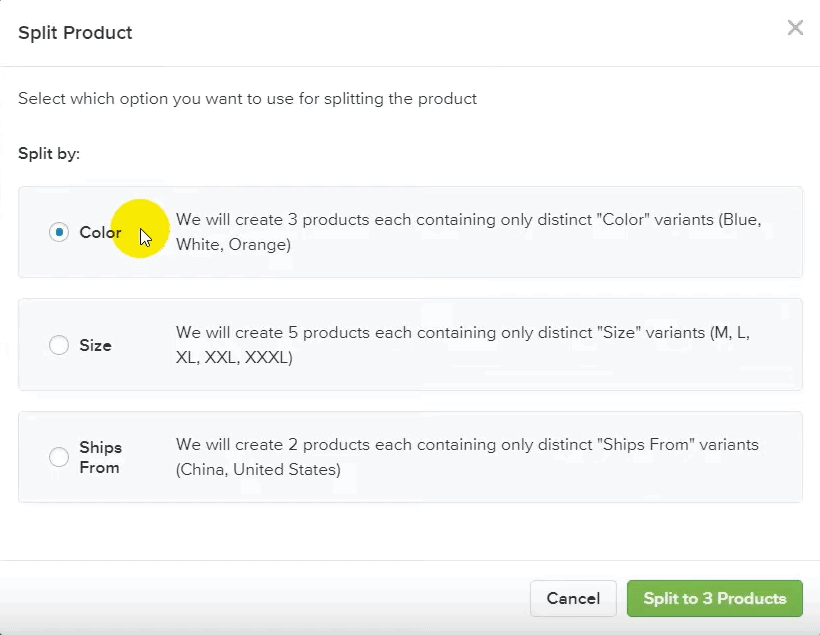Click the "XL, XXL, XXXL)" variant text
The height and width of the screenshot is (635, 820).
(234, 357)
